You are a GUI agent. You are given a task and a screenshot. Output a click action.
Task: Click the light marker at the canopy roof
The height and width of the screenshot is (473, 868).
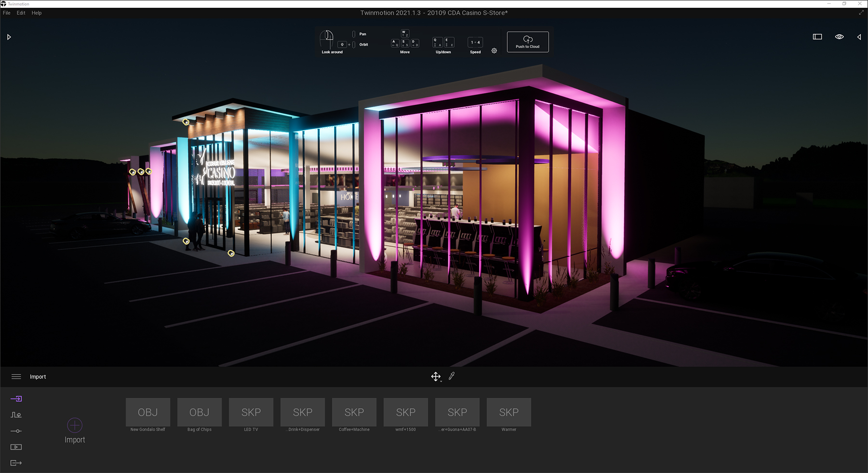tap(186, 122)
